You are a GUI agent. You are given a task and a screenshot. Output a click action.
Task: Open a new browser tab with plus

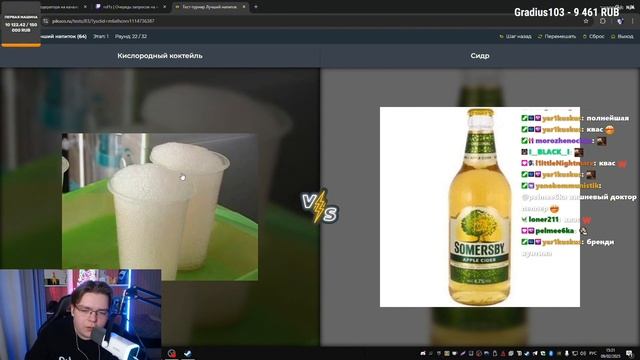click(256, 7)
